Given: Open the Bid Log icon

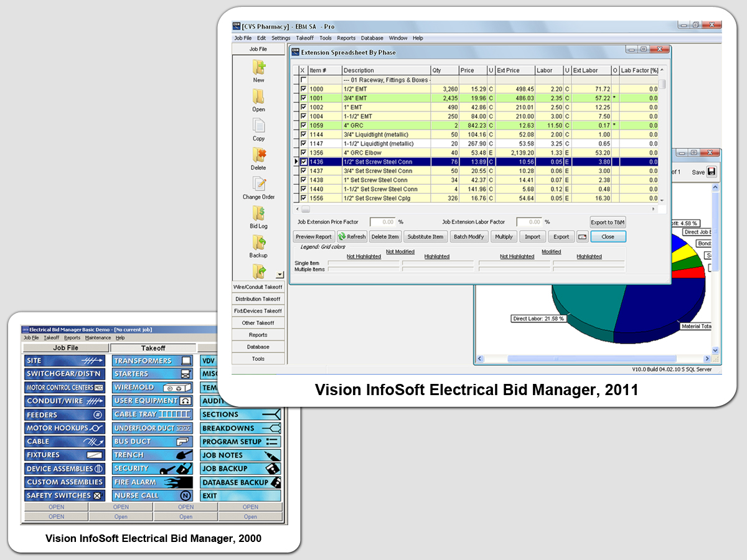Looking at the screenshot, I should click(258, 213).
